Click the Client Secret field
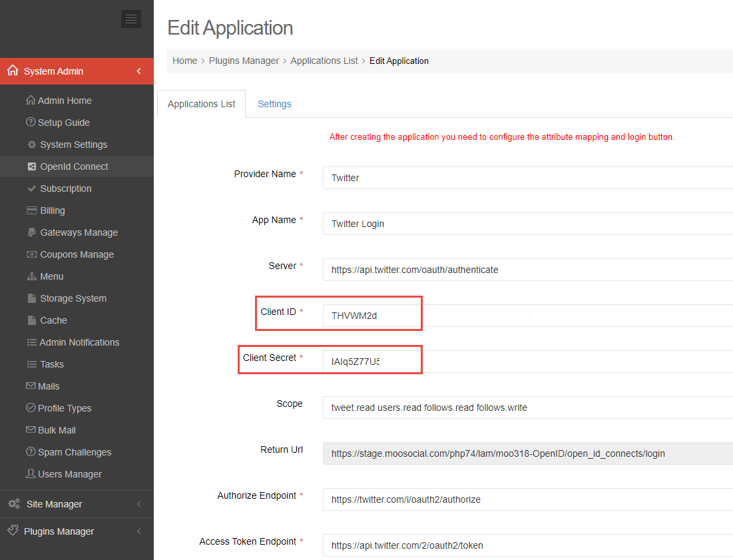The width and height of the screenshot is (733, 560). (x=528, y=362)
